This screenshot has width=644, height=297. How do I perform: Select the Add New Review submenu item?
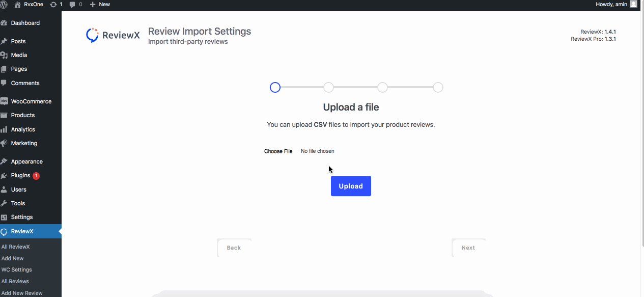[22, 293]
